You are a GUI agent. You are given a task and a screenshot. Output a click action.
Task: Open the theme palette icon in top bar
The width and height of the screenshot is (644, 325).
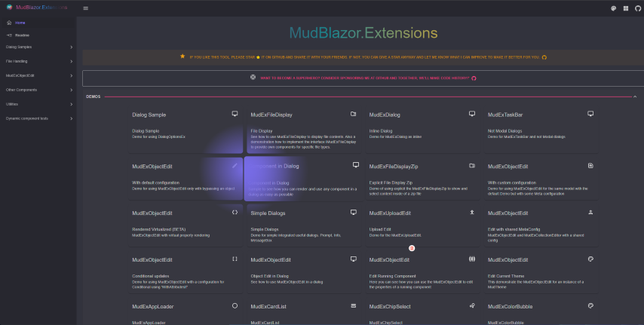(613, 8)
